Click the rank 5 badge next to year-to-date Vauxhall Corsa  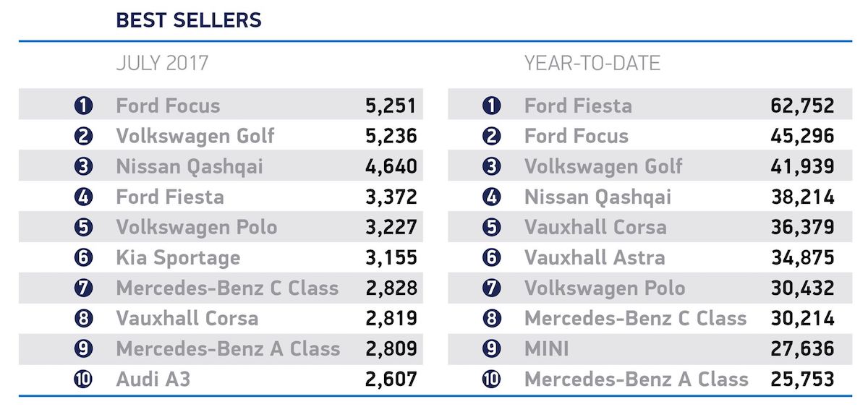point(492,227)
